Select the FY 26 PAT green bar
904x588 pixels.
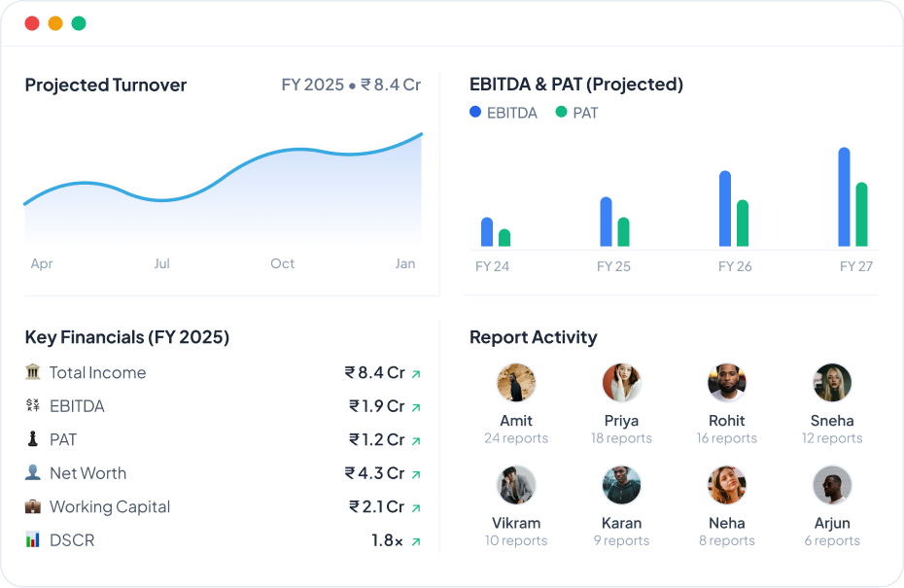tap(743, 224)
